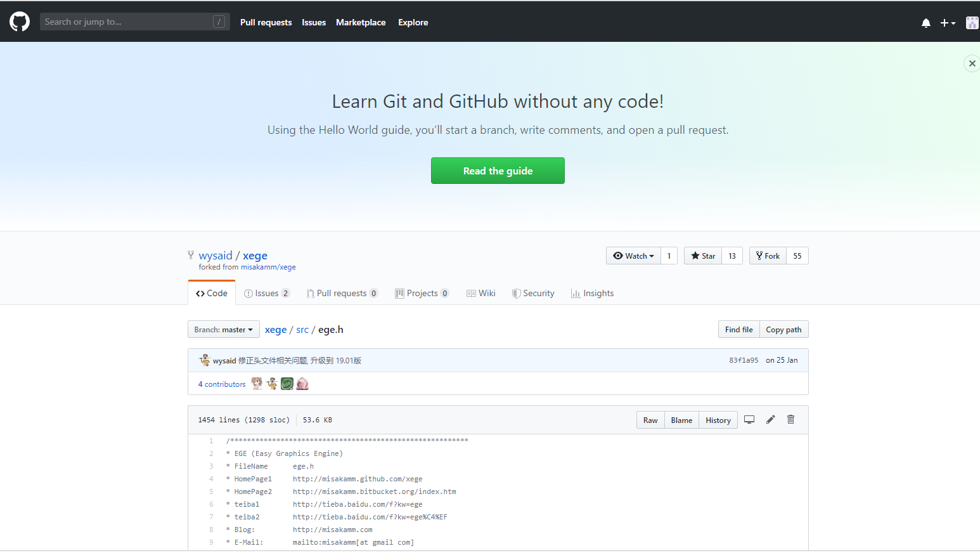Click the Read the guide button

click(498, 171)
